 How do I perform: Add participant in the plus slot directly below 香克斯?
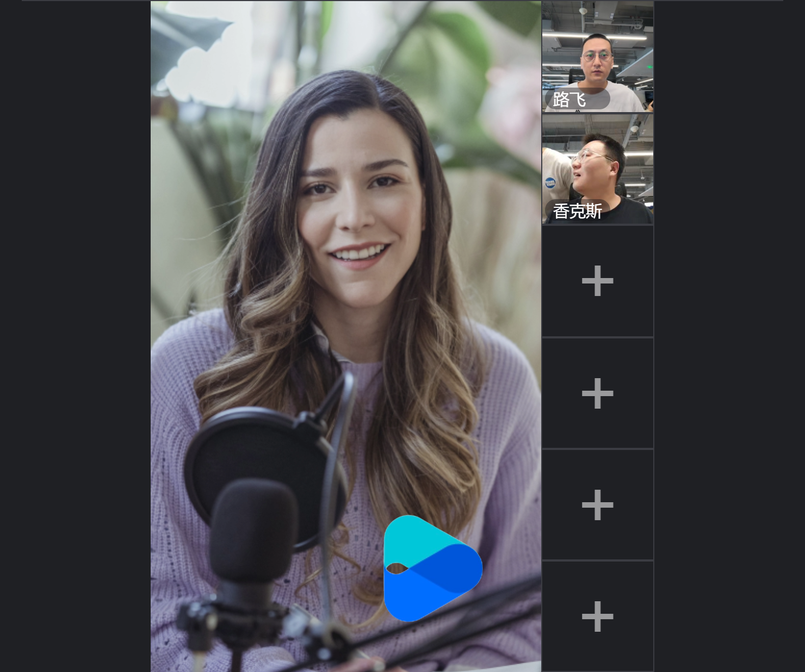pyautogui.click(x=598, y=281)
